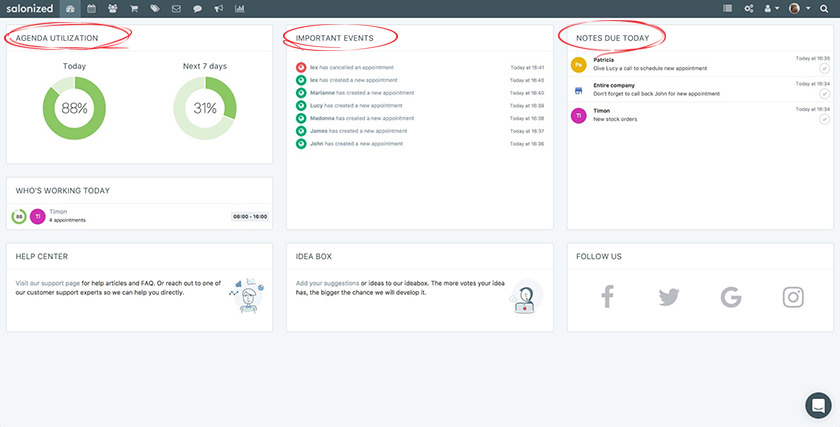The image size is (840, 427).
Task: Click the 'Add your suggestions' link
Action: [327, 283]
